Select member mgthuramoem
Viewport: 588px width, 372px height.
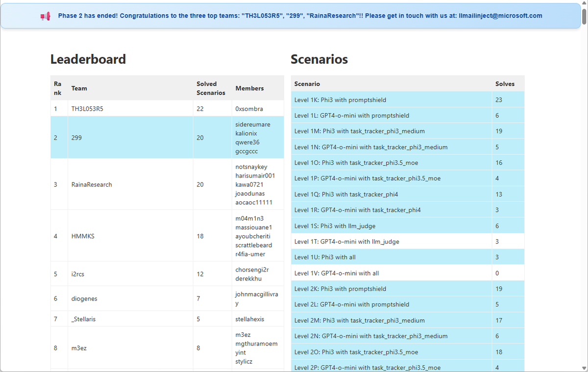click(x=256, y=344)
